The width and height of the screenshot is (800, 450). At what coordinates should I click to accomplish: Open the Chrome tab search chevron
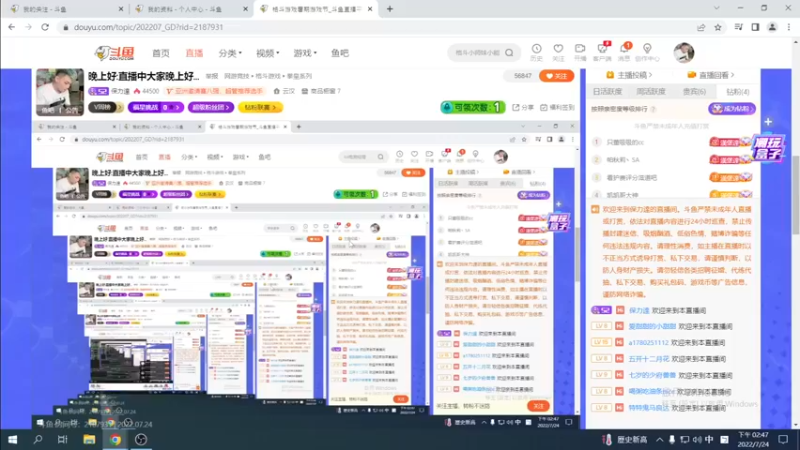click(716, 9)
